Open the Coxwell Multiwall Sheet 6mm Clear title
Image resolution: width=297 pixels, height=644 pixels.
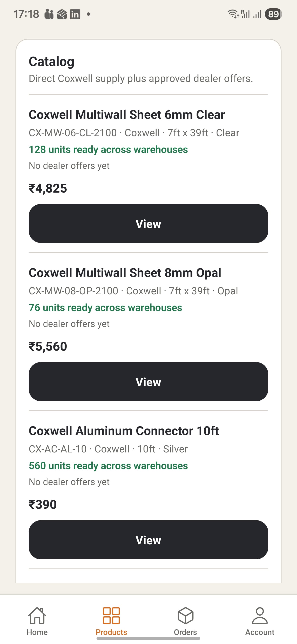pyautogui.click(x=127, y=115)
